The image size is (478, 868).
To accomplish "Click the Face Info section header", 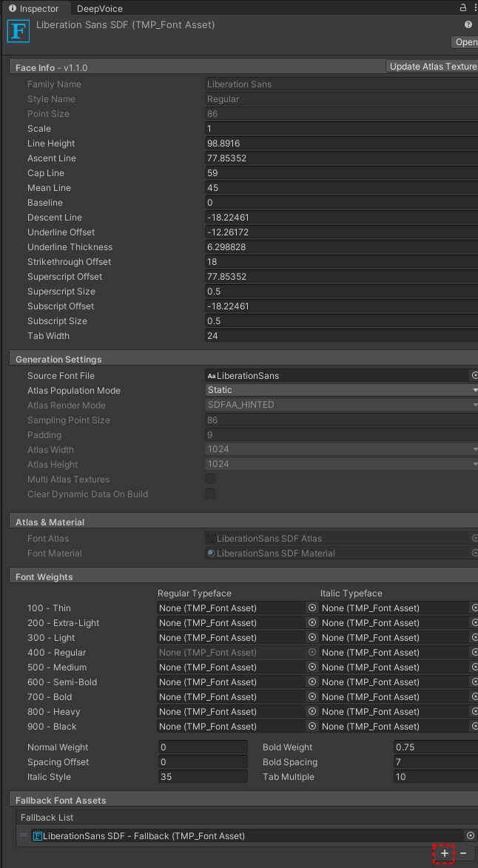I will click(x=196, y=67).
